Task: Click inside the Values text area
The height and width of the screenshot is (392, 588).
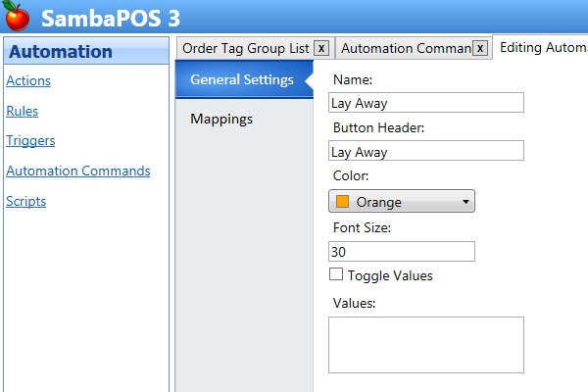Action: coord(425,344)
